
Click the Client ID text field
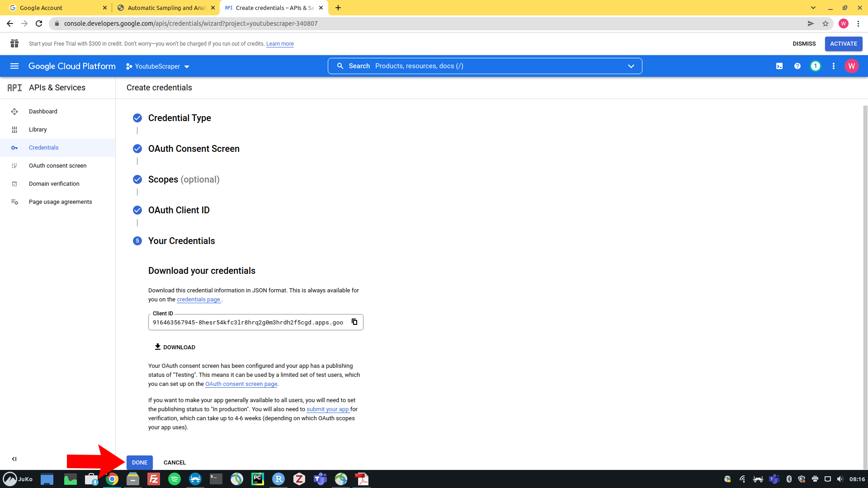tap(248, 323)
